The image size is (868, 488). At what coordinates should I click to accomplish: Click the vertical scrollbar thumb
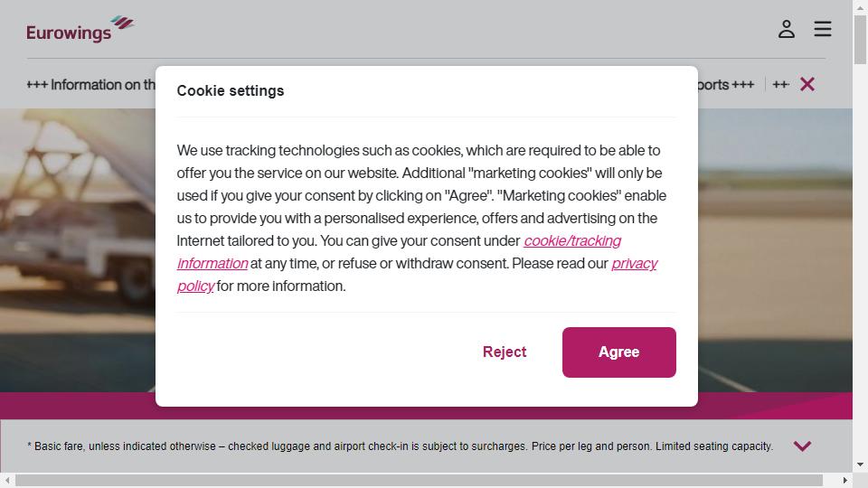[x=860, y=40]
